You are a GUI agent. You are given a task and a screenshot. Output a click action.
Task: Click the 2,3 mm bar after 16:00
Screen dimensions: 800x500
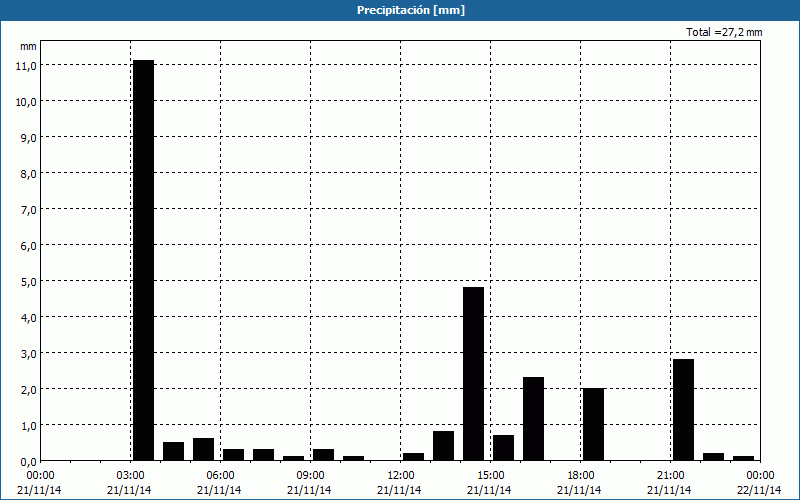tap(534, 419)
